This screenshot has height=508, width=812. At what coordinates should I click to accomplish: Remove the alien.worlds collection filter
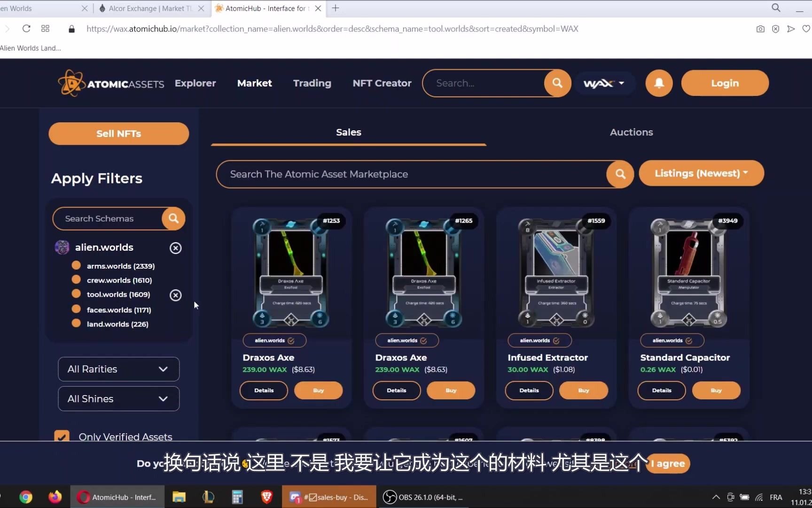point(175,248)
